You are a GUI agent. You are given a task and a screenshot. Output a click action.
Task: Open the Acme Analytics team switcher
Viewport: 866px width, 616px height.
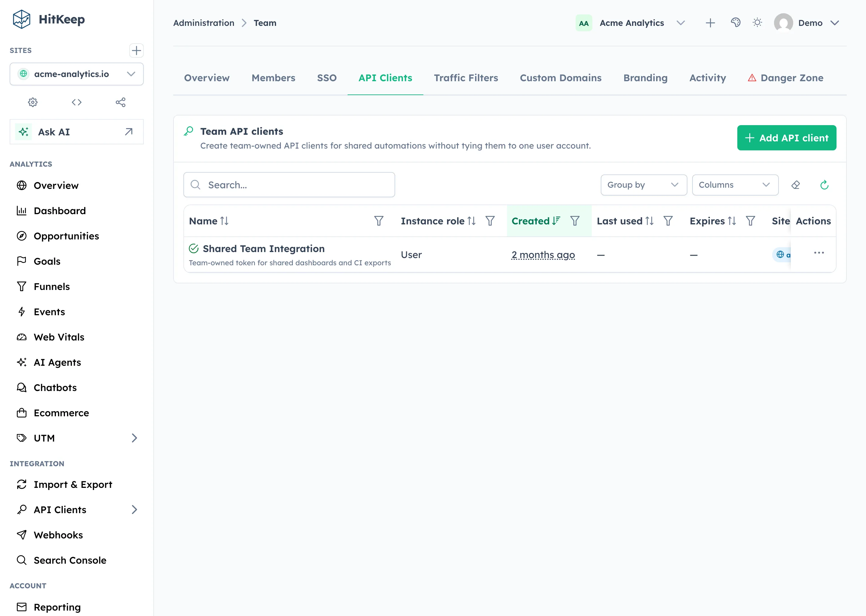(x=631, y=23)
